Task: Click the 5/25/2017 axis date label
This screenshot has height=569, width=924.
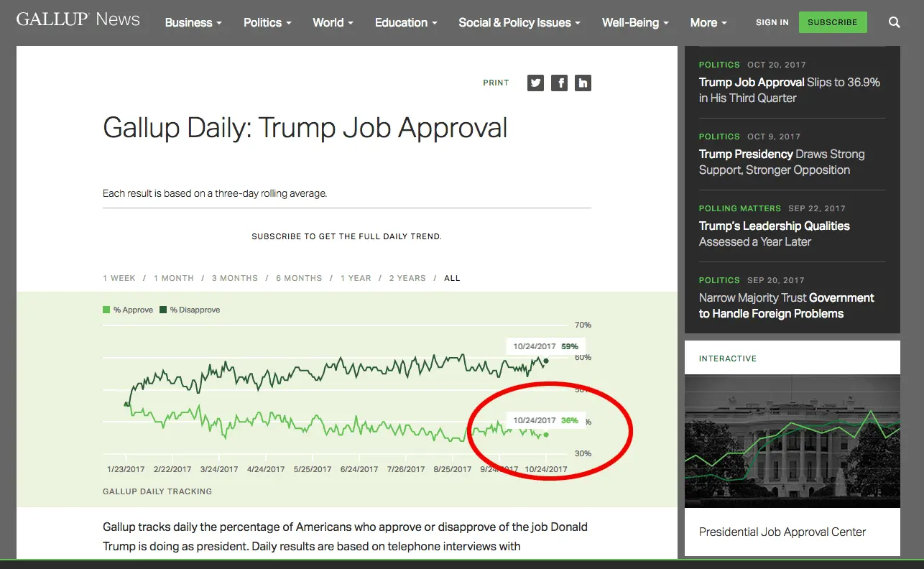Action: [313, 469]
